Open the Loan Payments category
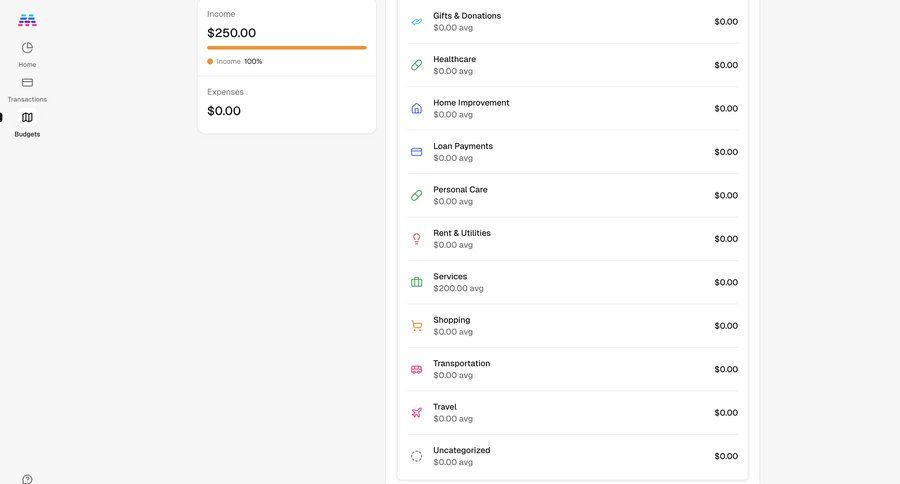Viewport: 900px width, 484px height. [573, 152]
